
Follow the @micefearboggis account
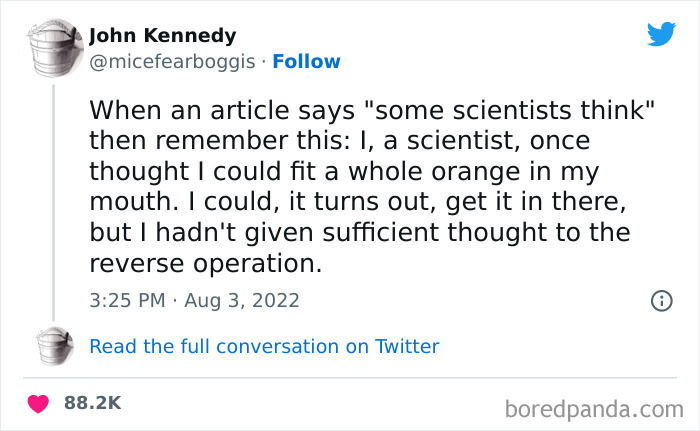(x=307, y=61)
